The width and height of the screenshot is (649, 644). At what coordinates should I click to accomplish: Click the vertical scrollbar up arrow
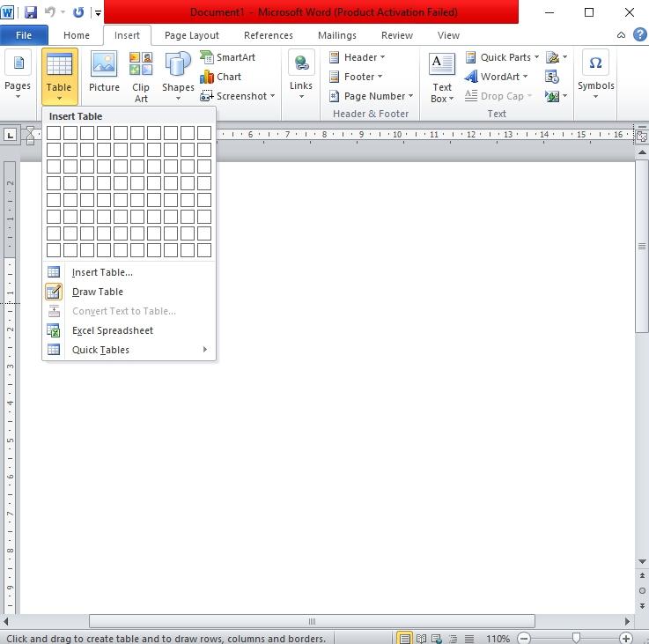point(642,152)
